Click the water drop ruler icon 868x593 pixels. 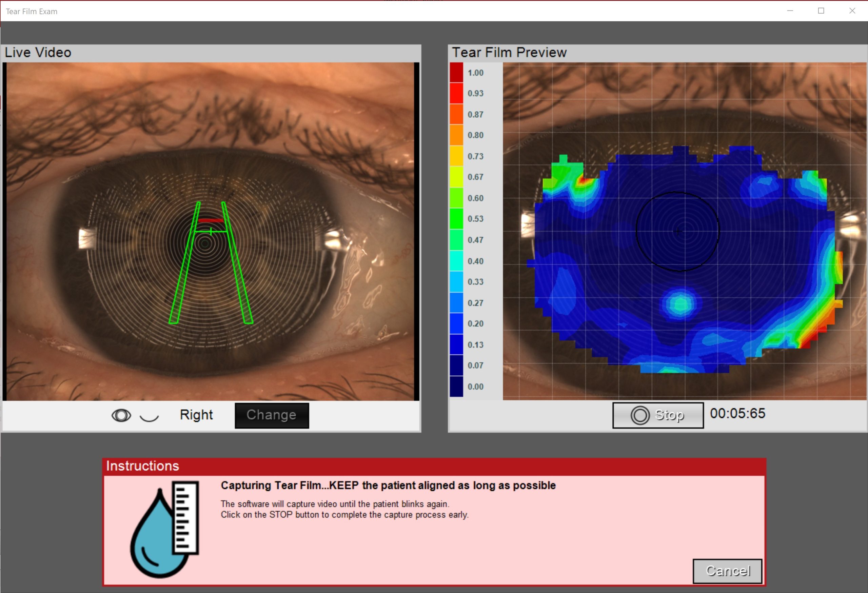coord(164,529)
